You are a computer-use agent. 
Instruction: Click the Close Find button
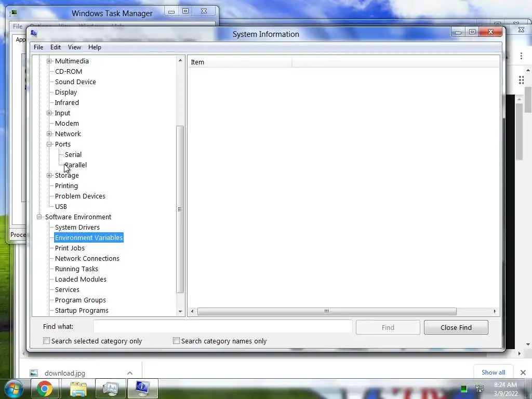tap(456, 327)
